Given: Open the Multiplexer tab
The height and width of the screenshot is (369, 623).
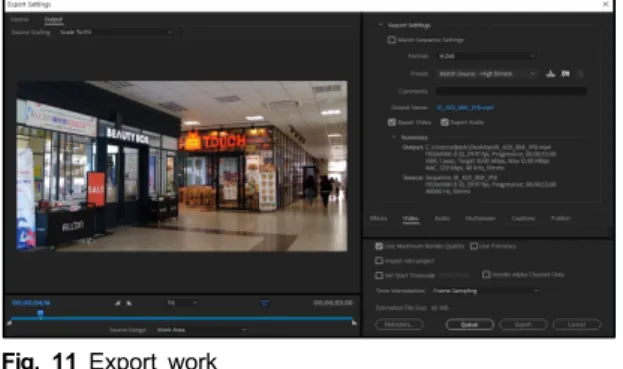Looking at the screenshot, I should pyautogui.click(x=480, y=218).
